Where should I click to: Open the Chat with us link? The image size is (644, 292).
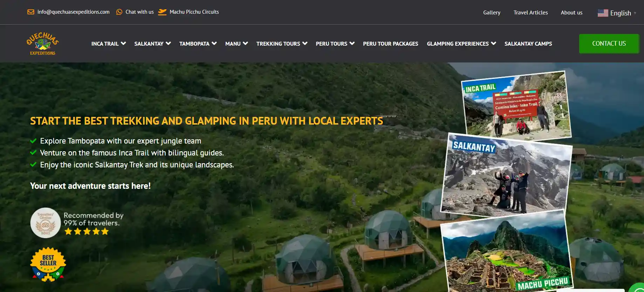[x=139, y=12]
